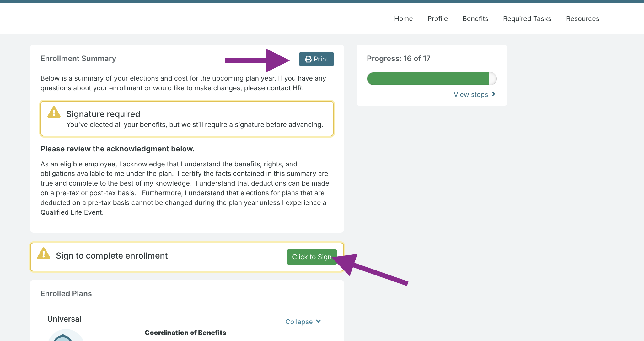
Task: Click the Enrolled Plans section title
Action: point(66,294)
